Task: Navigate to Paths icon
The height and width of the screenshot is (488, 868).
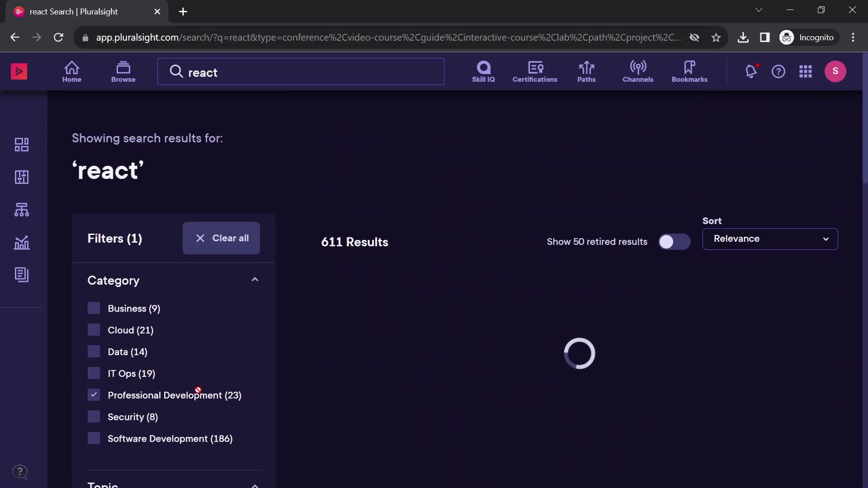Action: [587, 71]
